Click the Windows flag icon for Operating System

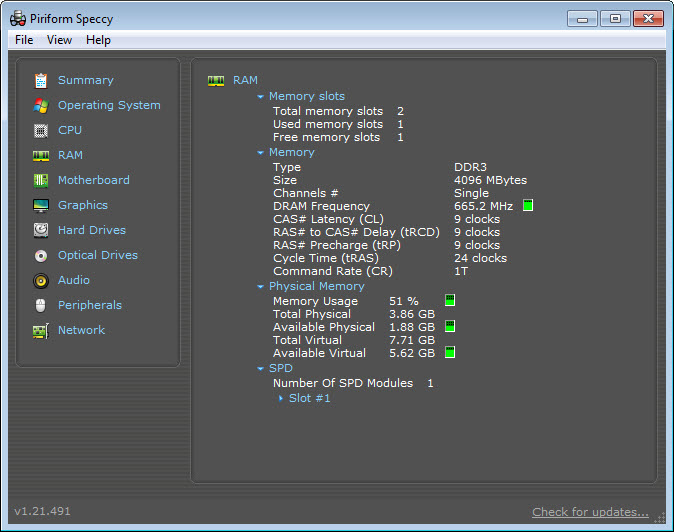pyautogui.click(x=41, y=105)
